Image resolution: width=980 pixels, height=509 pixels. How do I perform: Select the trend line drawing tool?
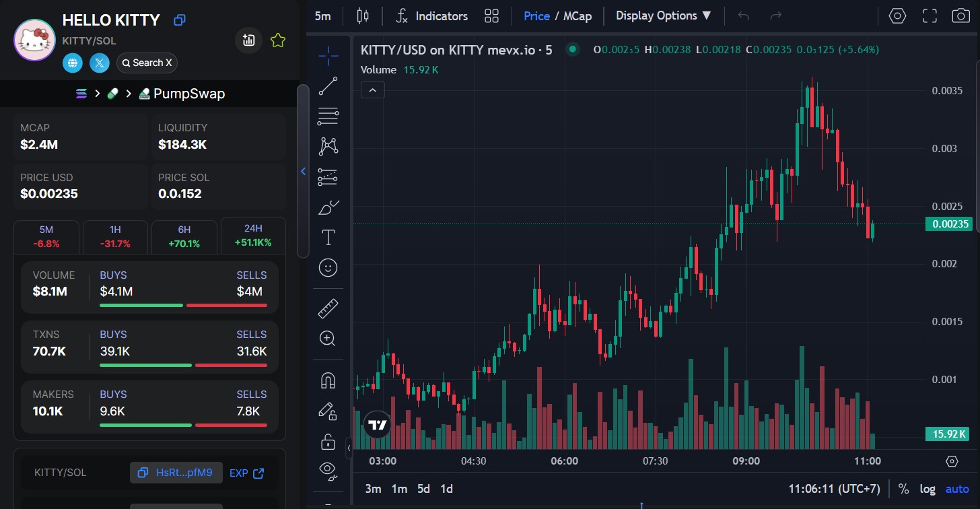click(x=328, y=86)
